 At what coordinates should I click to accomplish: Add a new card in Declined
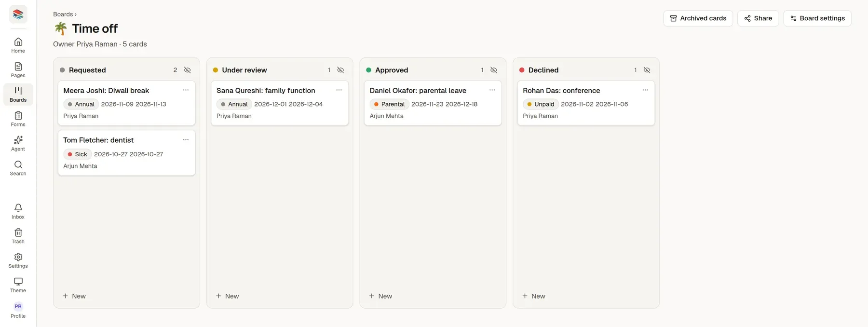pos(534,296)
